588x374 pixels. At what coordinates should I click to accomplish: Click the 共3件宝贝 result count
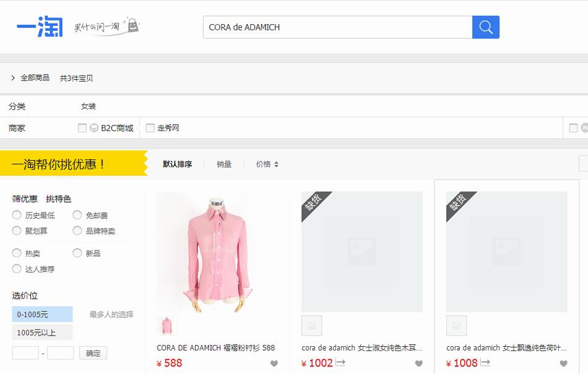tap(77, 79)
